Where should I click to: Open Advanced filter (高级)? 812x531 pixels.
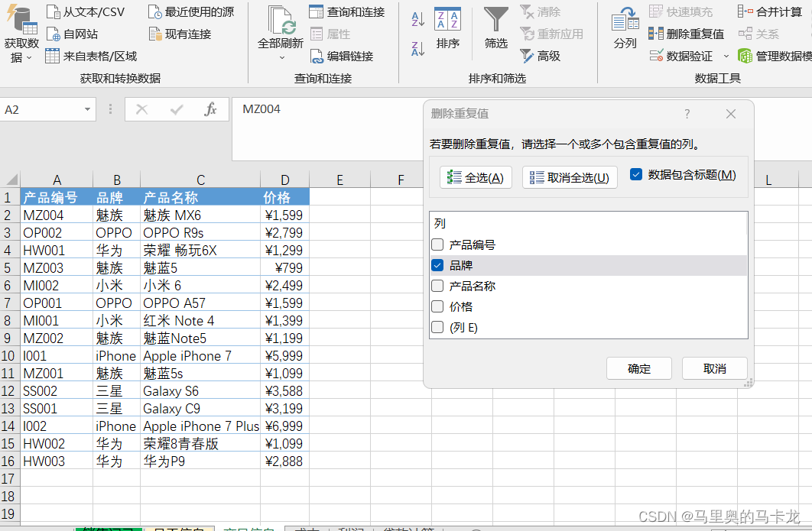[541, 56]
